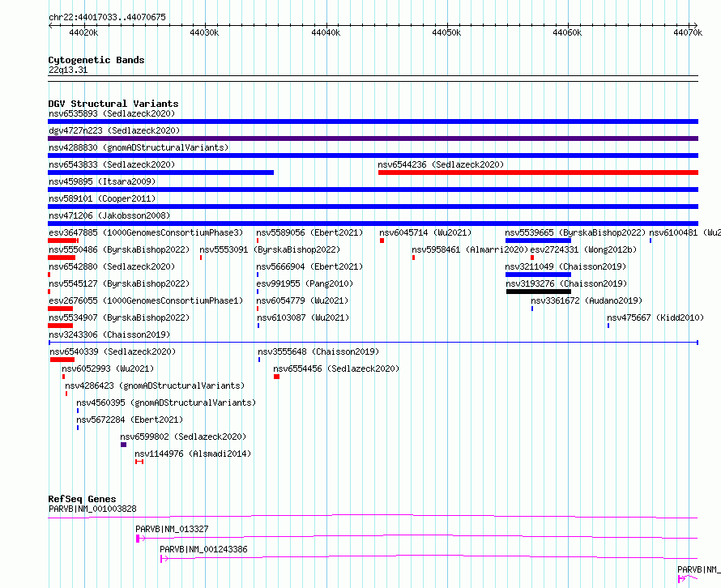Click nsv6103087 (Wu2021) label
The width and height of the screenshot is (721, 588).
[303, 317]
